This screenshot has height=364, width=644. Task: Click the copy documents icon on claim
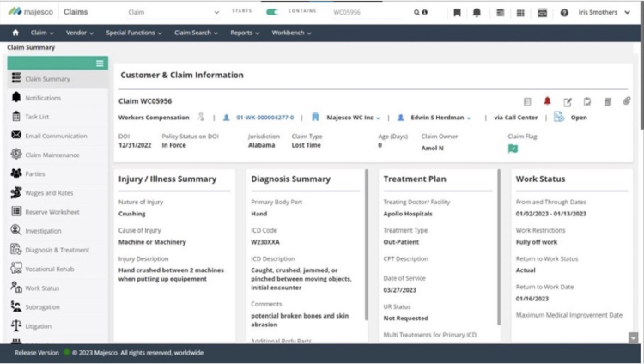(607, 101)
